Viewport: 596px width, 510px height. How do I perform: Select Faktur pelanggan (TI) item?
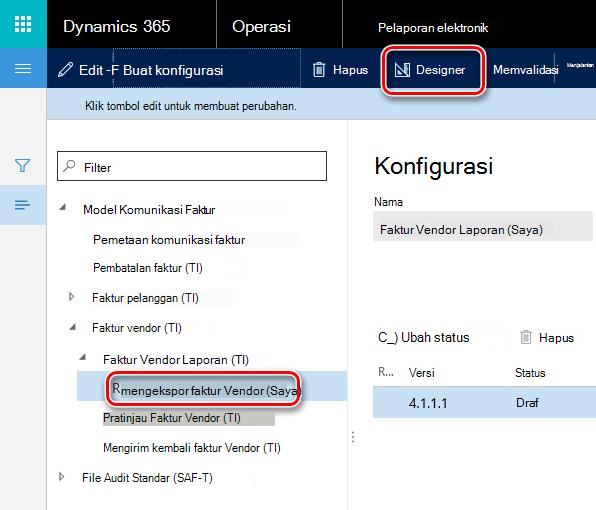pos(145,298)
